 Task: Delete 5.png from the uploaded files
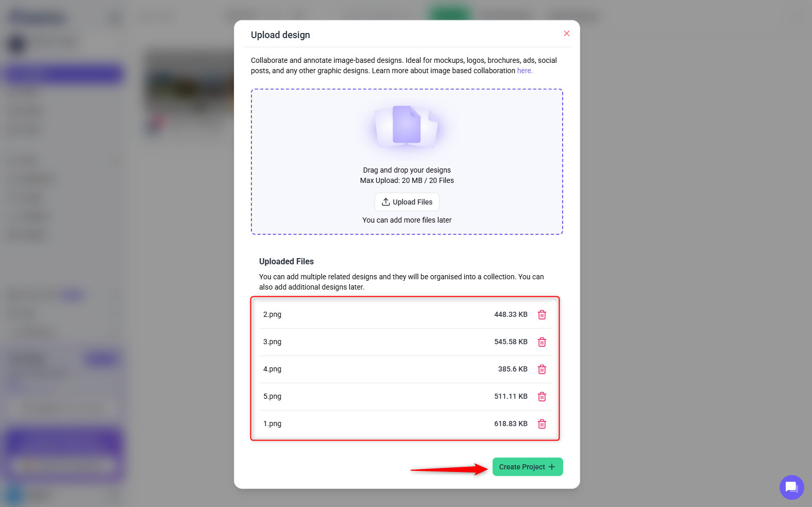[542, 397]
